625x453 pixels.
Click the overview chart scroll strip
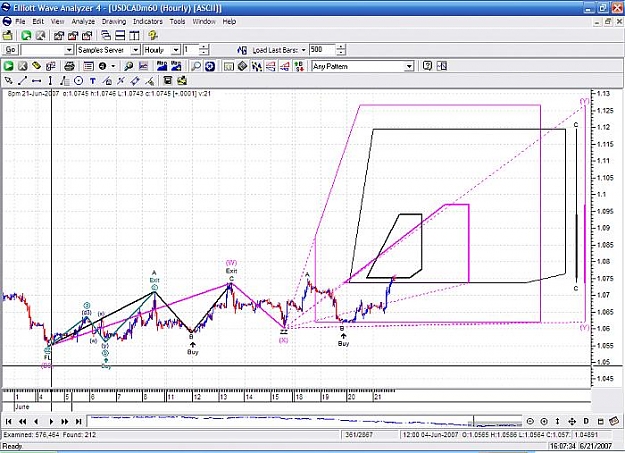point(305,421)
